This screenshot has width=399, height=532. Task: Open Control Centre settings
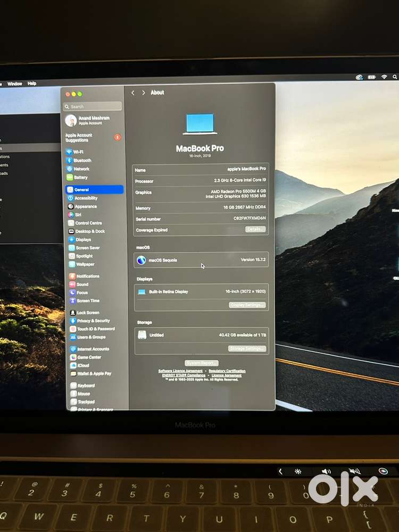pos(88,223)
